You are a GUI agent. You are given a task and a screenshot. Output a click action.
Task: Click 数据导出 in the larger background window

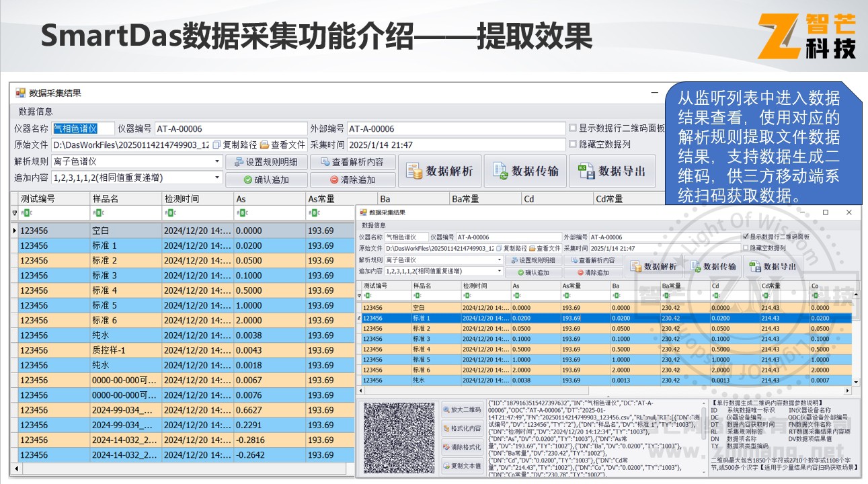tap(612, 171)
